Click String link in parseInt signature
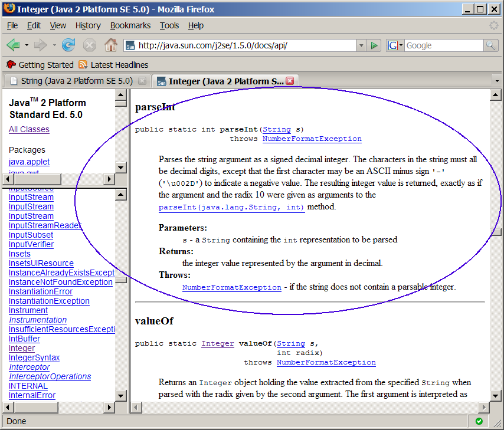 point(277,129)
